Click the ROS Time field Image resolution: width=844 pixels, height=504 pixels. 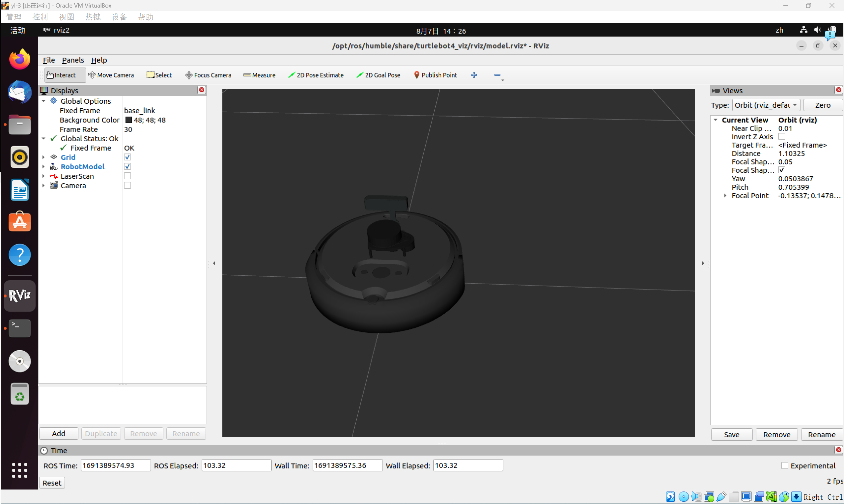click(x=116, y=465)
